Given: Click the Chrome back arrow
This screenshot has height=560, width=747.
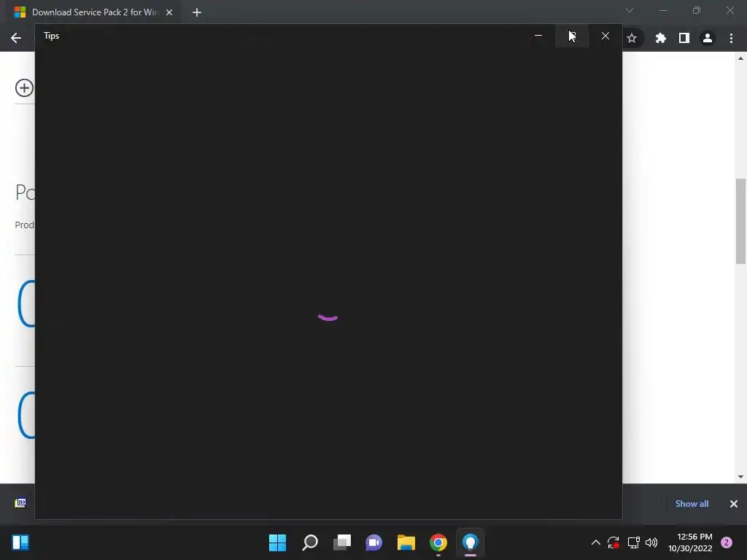Looking at the screenshot, I should click(x=16, y=38).
